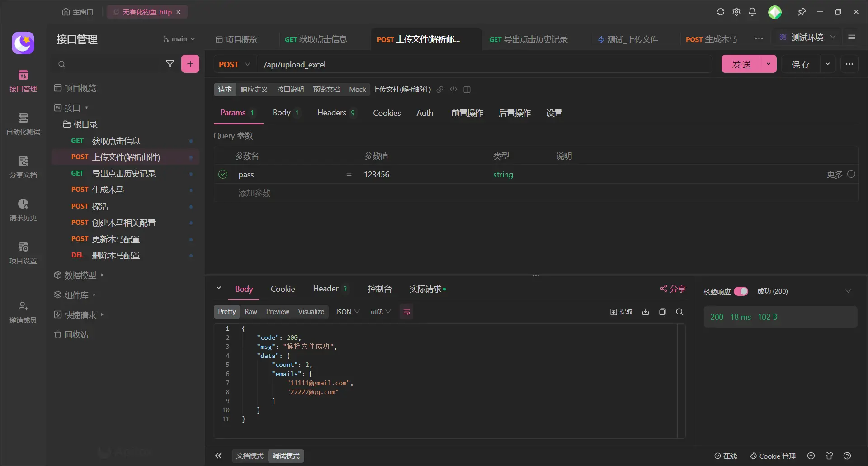Screen dimensions: 868x466
Task: Open the settings gear in title bar
Action: pyautogui.click(x=736, y=12)
